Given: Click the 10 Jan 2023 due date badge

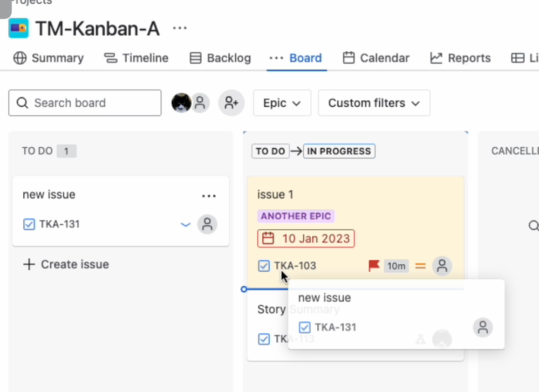Looking at the screenshot, I should [x=306, y=238].
